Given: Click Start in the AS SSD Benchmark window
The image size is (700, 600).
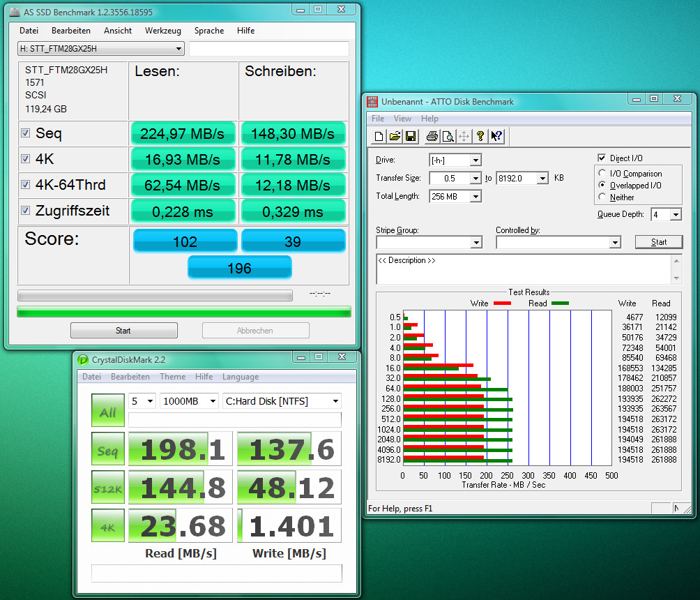Looking at the screenshot, I should click(x=123, y=331).
